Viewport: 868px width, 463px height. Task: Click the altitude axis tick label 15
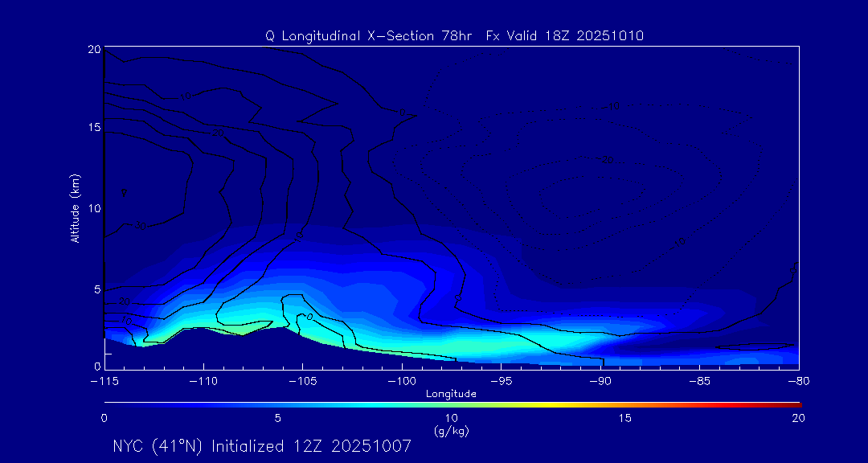coord(93,127)
